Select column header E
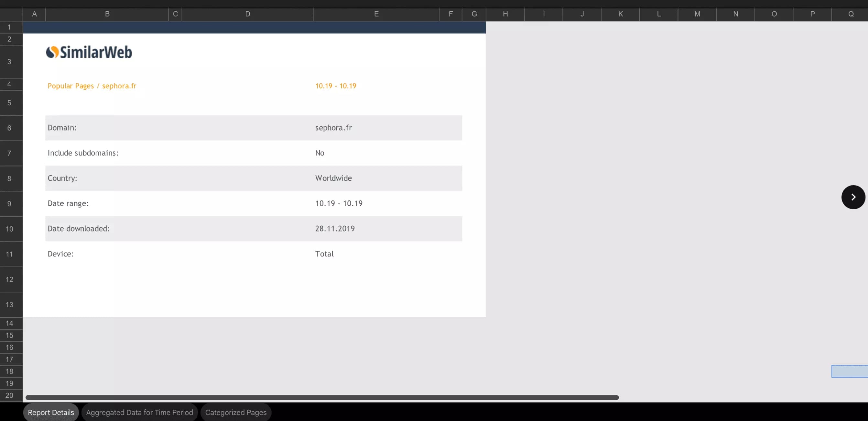 click(376, 14)
